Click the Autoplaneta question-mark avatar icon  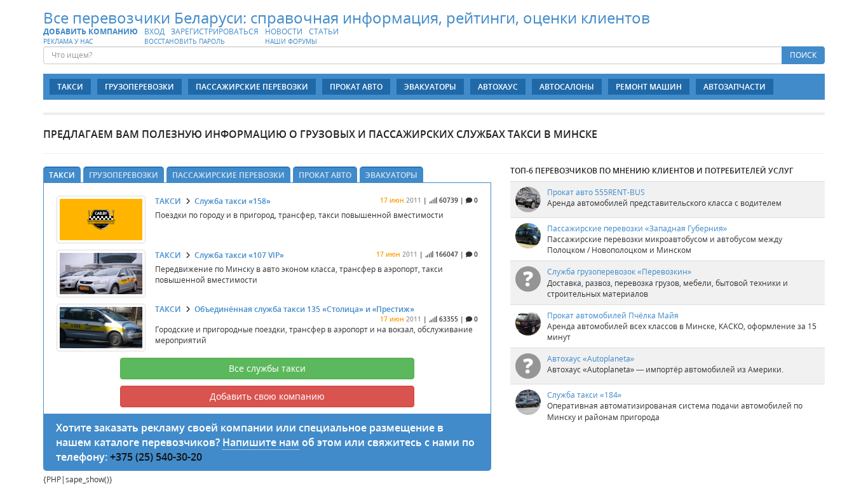[527, 366]
